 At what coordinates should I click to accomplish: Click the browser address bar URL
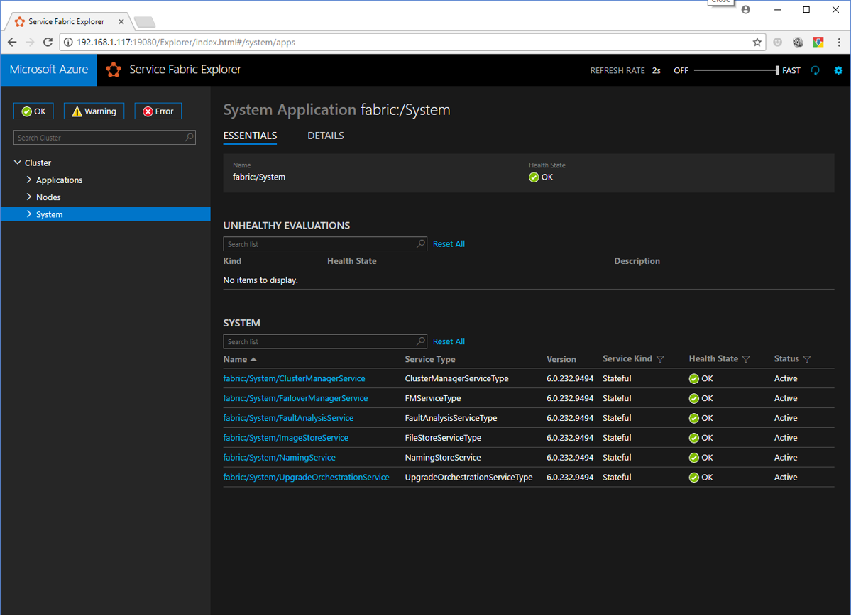186,43
